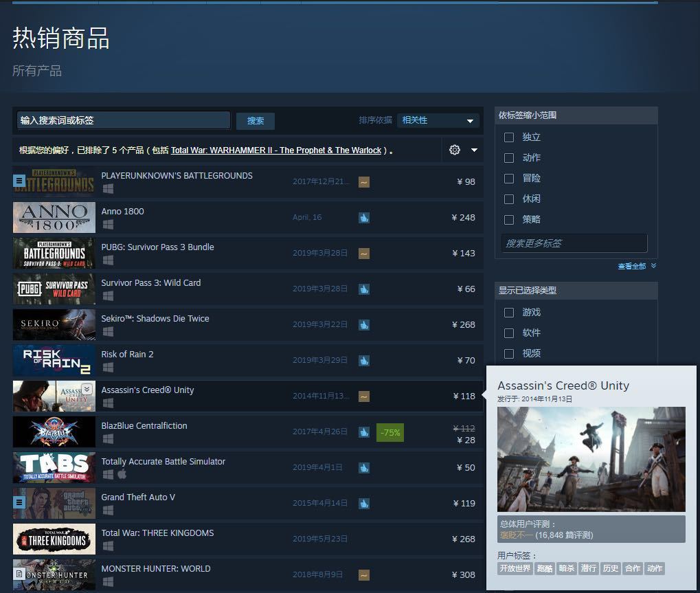Image resolution: width=700 pixels, height=593 pixels.
Task: Enable the 策略 tag filter checkbox
Action: 509,220
